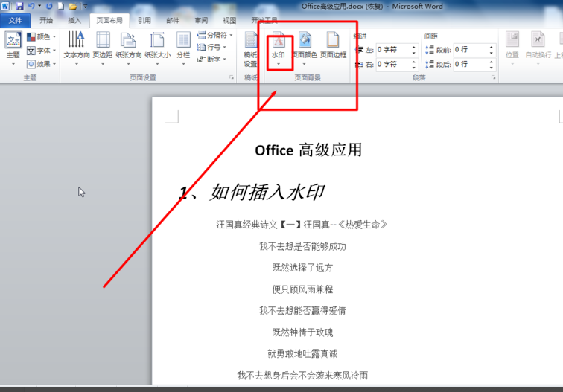The height and width of the screenshot is (392, 563).
Task: Open the Undo history dropdown arrow
Action: (x=39, y=6)
